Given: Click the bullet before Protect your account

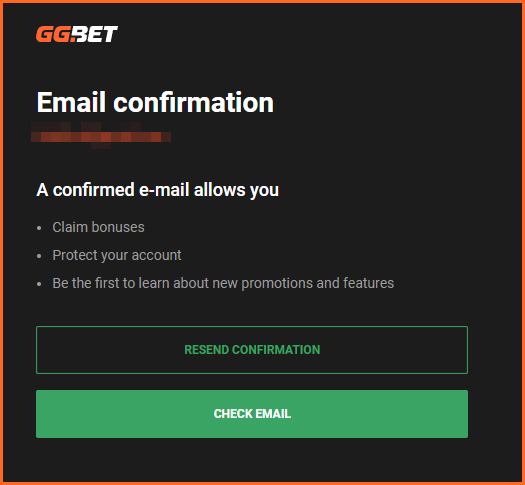Looking at the screenshot, I should coord(39,256).
